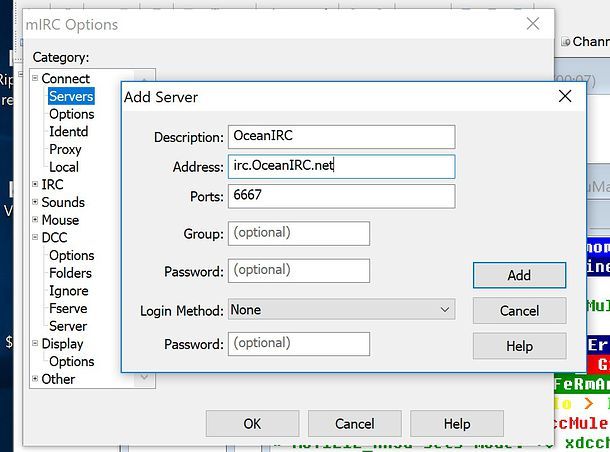
Task: Click Help in mIRC Options window
Action: [x=457, y=423]
